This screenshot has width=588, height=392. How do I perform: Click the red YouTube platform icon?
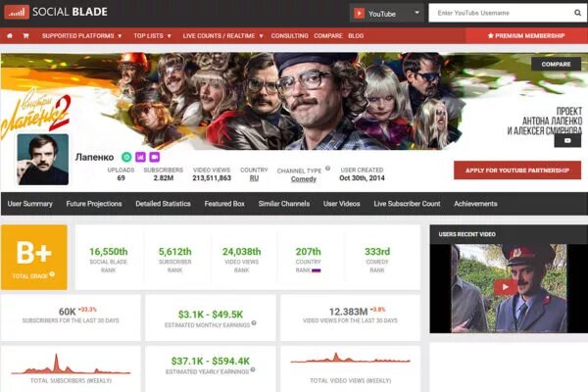[x=359, y=14]
